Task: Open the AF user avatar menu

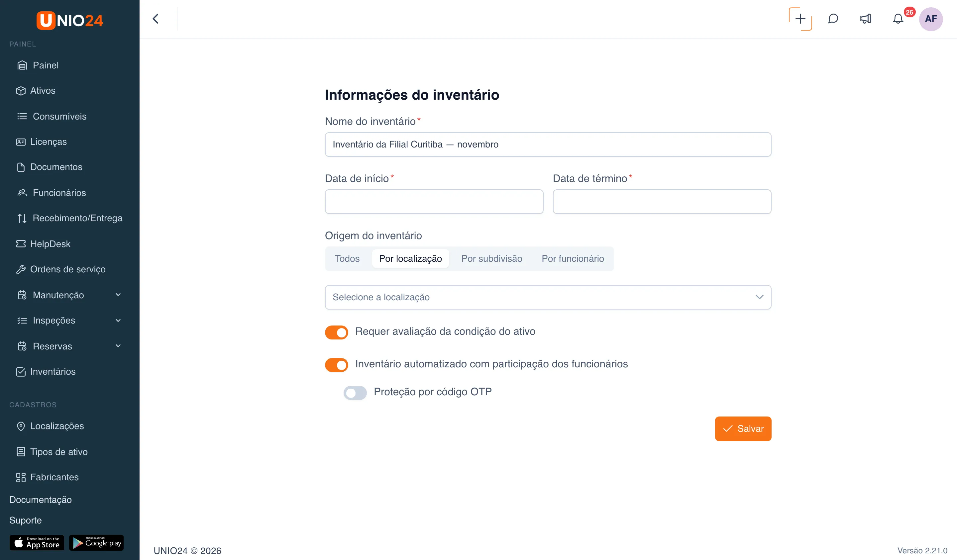Action: click(x=931, y=19)
